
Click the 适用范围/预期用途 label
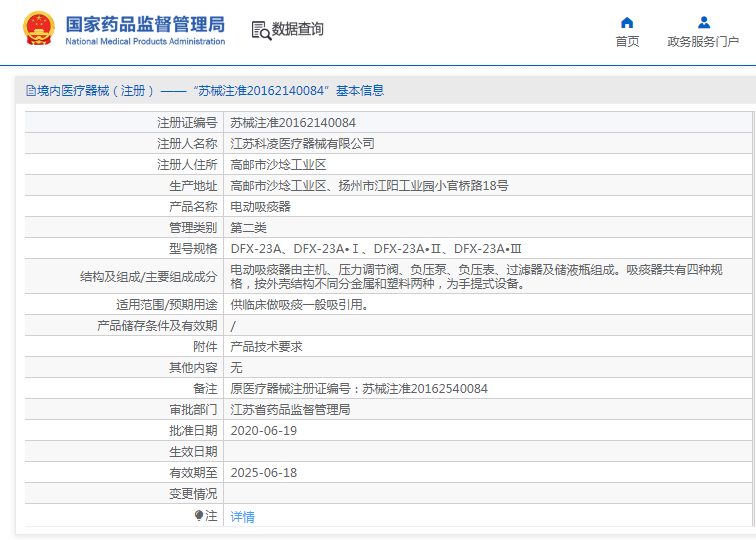(167, 305)
